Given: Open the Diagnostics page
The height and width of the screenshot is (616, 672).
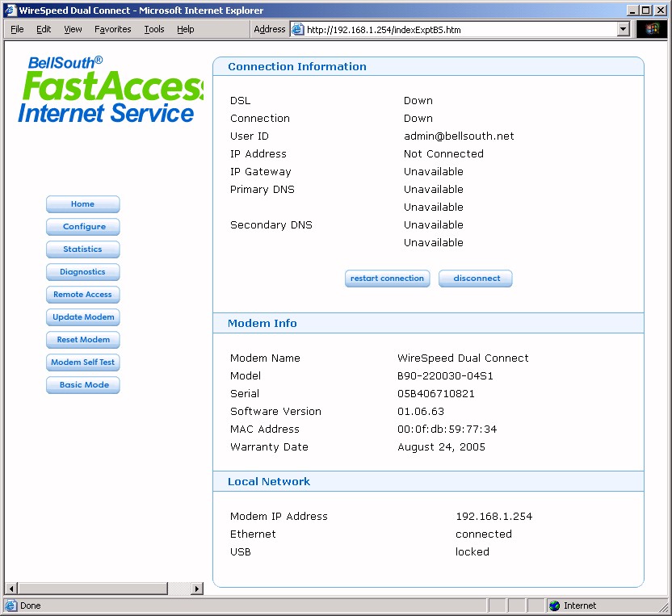Looking at the screenshot, I should coord(82,272).
